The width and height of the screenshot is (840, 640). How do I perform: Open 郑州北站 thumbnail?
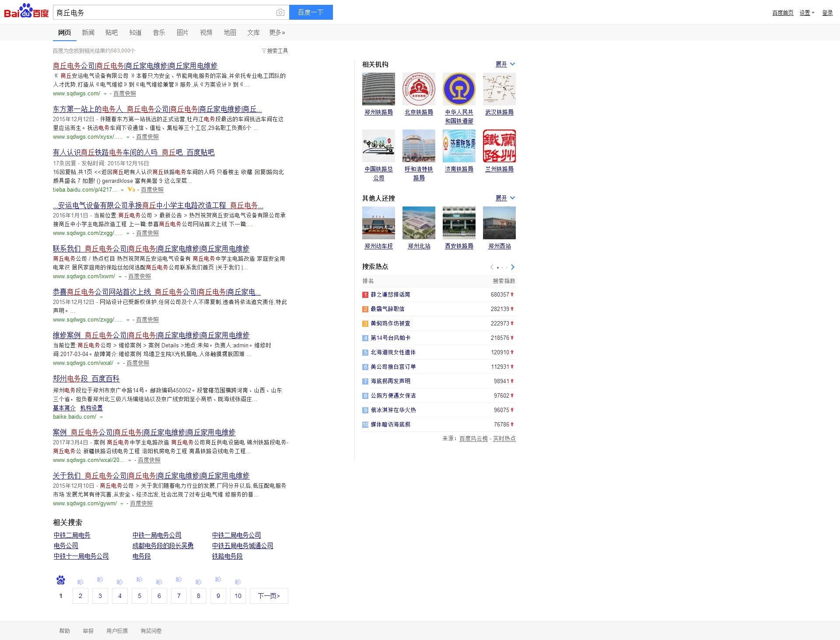pos(419,223)
